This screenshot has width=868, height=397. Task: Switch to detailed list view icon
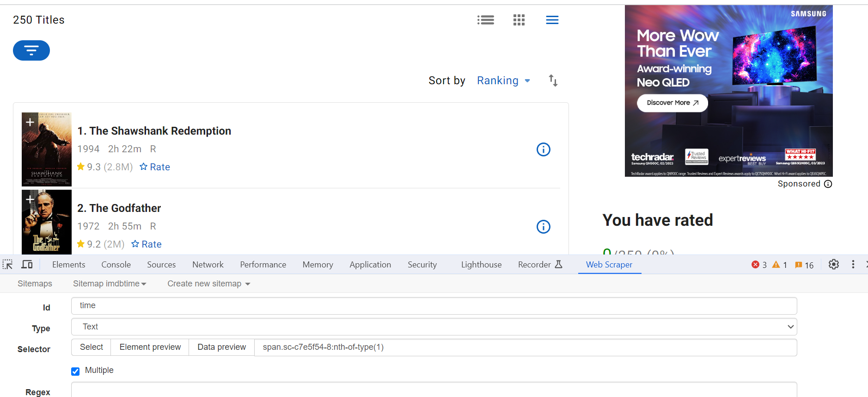point(486,20)
